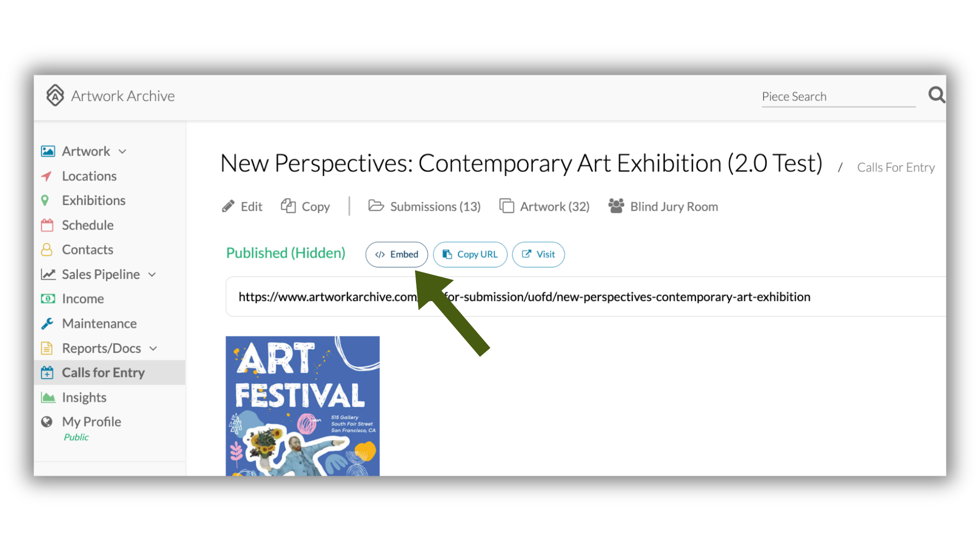Click the Blind Jury Room people icon
The image size is (980, 551).
[x=616, y=206]
